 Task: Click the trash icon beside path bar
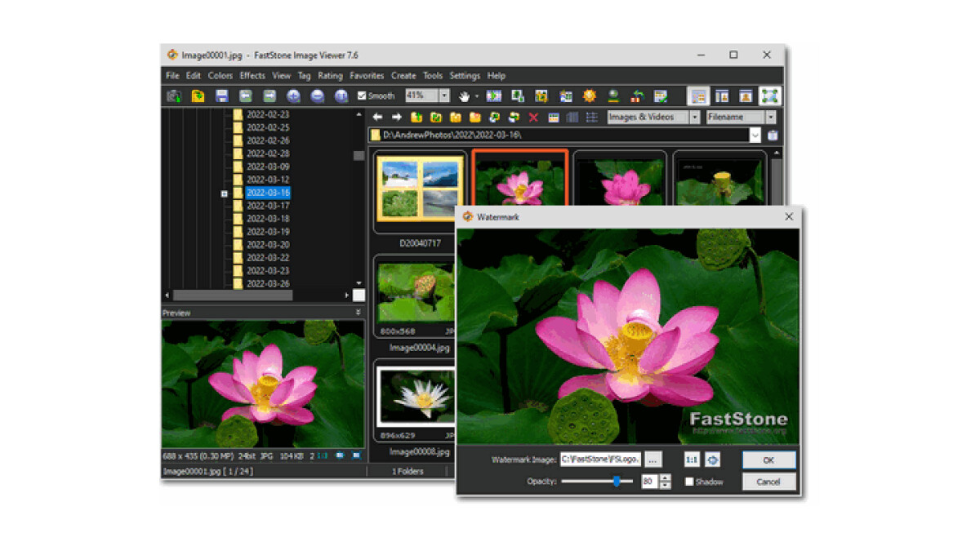tap(773, 135)
